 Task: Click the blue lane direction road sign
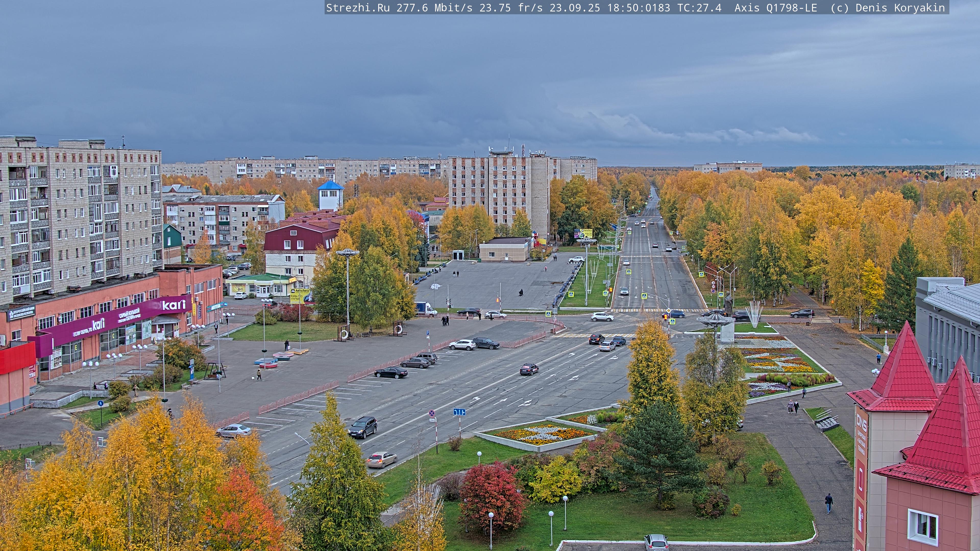pyautogui.click(x=459, y=412)
